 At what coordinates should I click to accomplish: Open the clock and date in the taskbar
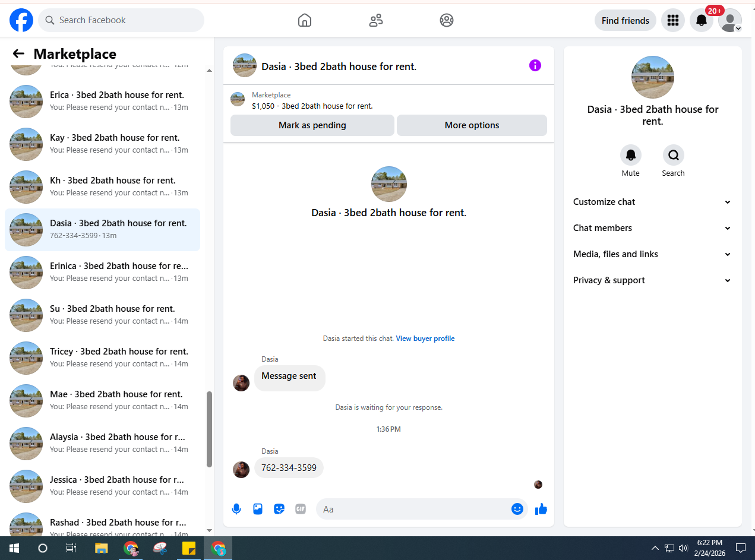click(710, 548)
